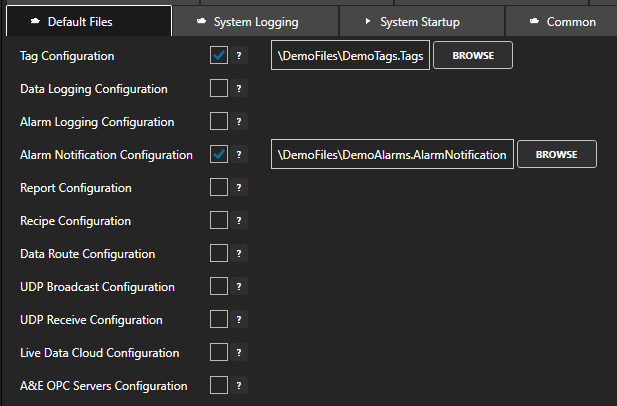Click help icon beside Alarm Notification Configuration
This screenshot has height=406, width=617.
click(239, 155)
